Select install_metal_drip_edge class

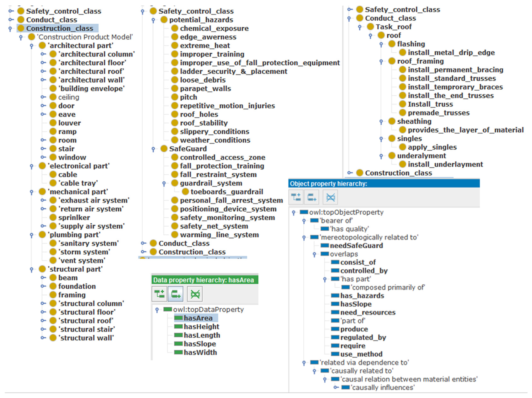point(451,53)
